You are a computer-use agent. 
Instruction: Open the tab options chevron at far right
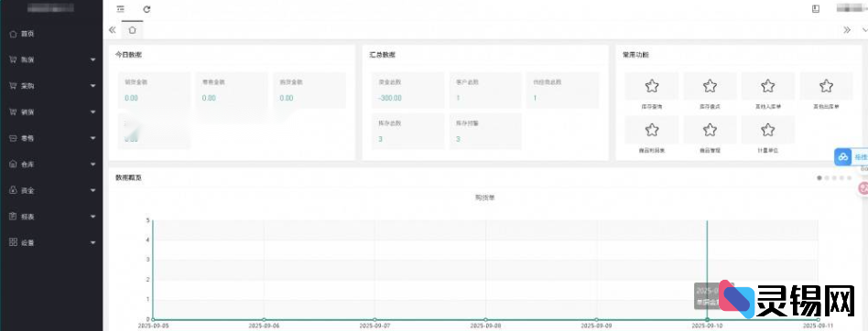864,30
